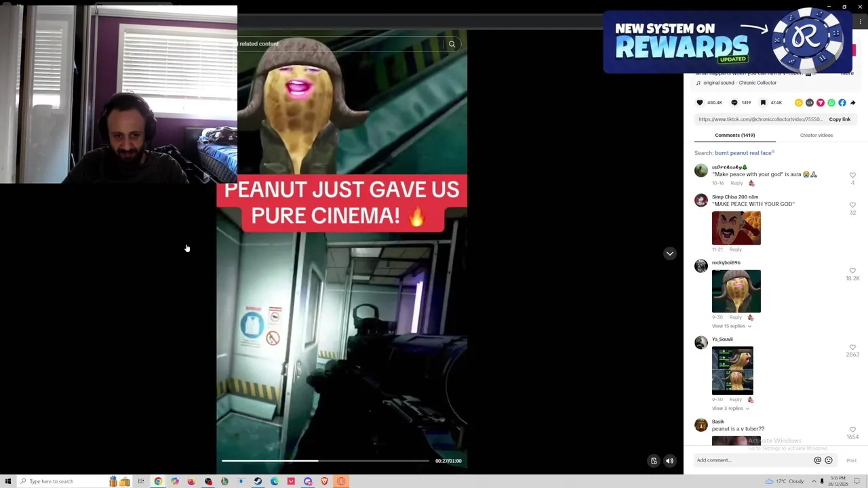Open the emoji picker in comment box
The height and width of the screenshot is (488, 868).
pyautogui.click(x=829, y=460)
